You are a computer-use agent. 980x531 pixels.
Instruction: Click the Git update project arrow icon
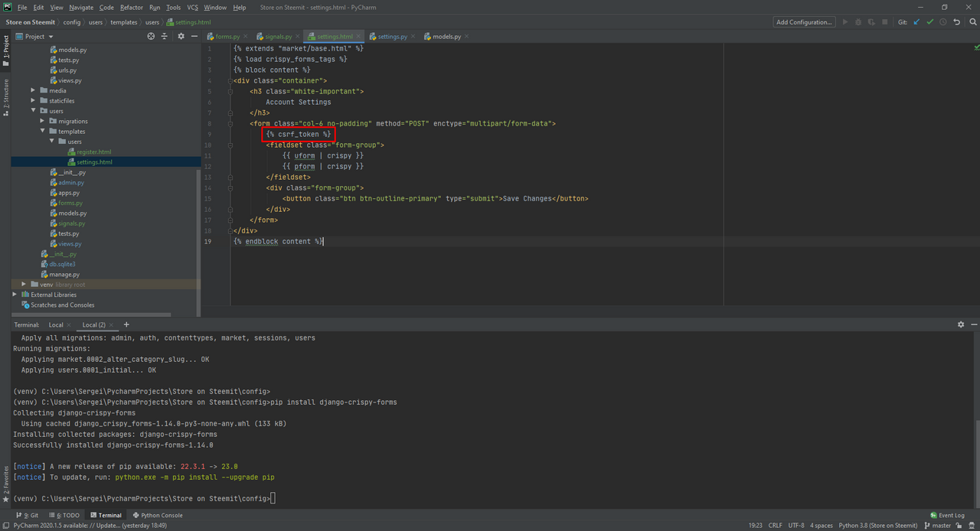(x=916, y=22)
